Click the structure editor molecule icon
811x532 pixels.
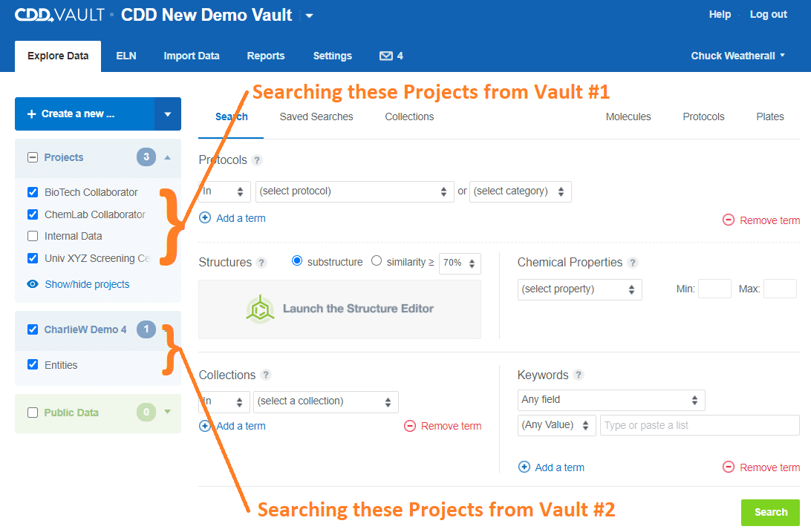click(x=260, y=309)
